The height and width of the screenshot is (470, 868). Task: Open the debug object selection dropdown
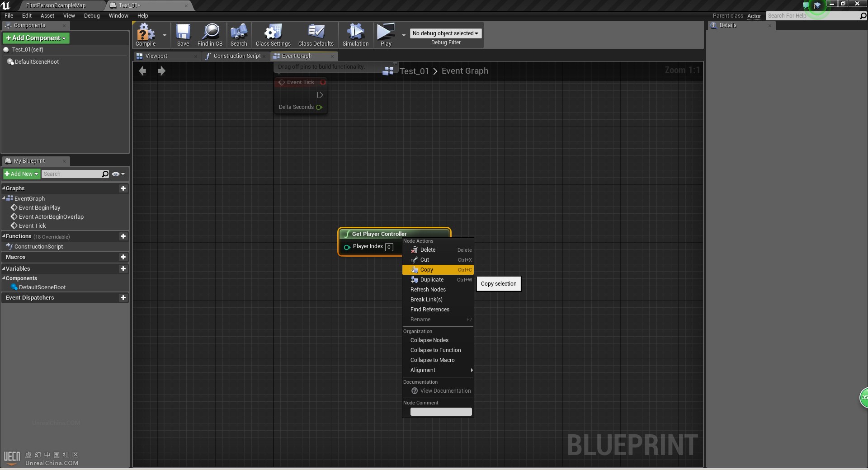click(445, 33)
